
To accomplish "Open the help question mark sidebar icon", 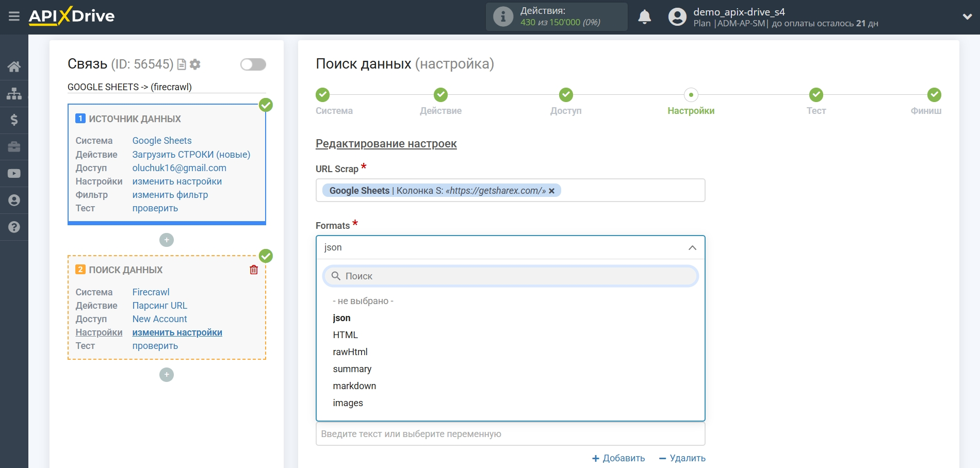I will [14, 227].
